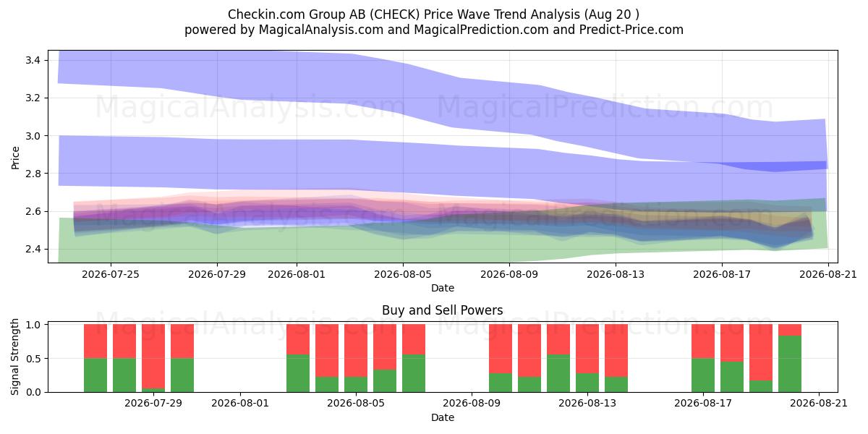Click the 2.8 price tick label
Image resolution: width=868 pixels, height=434 pixels.
pos(35,174)
